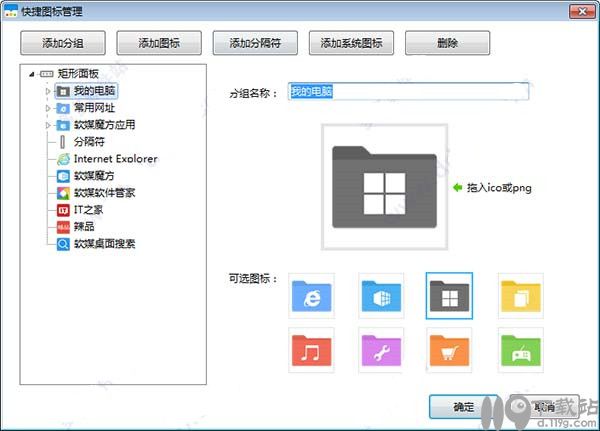Choose the dark Windows folder icon
The image size is (600, 431).
[x=449, y=296]
